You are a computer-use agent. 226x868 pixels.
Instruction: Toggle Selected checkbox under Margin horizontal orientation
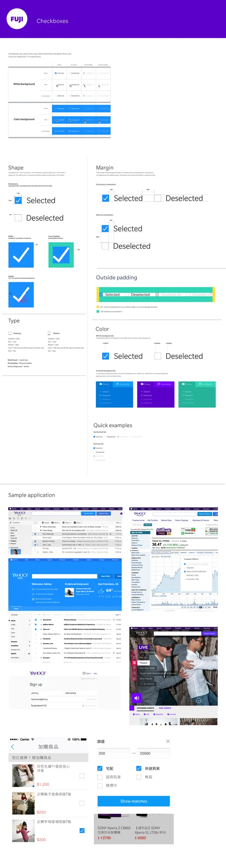pyautogui.click(x=105, y=198)
